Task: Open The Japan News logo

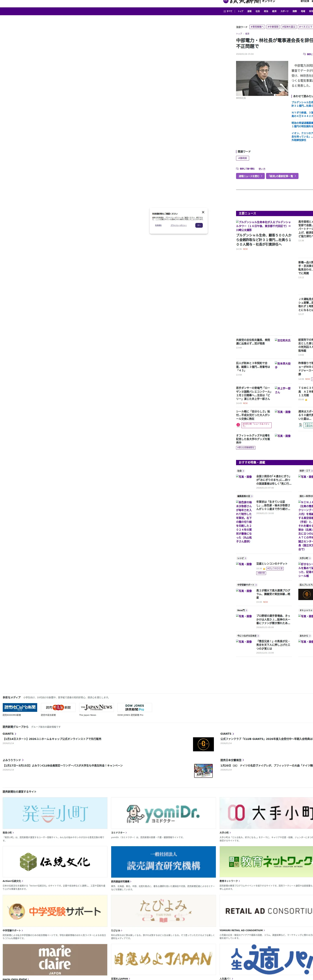Action: tap(97, 707)
